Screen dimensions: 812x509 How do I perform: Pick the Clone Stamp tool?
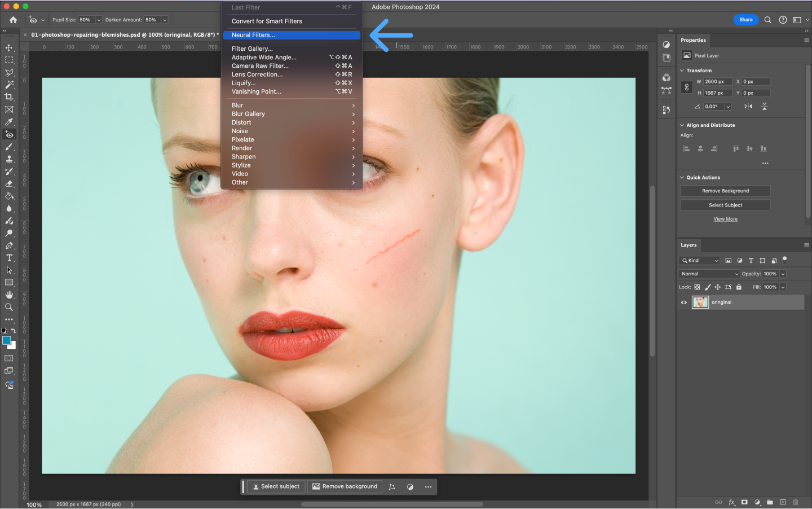point(9,159)
